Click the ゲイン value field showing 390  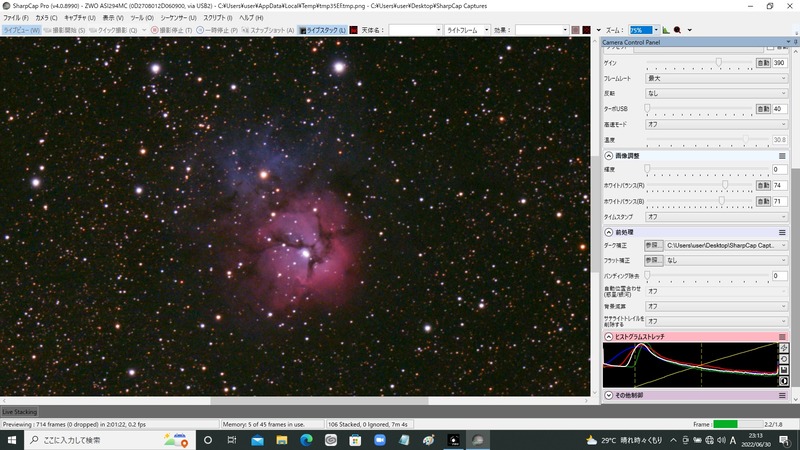pyautogui.click(x=779, y=63)
